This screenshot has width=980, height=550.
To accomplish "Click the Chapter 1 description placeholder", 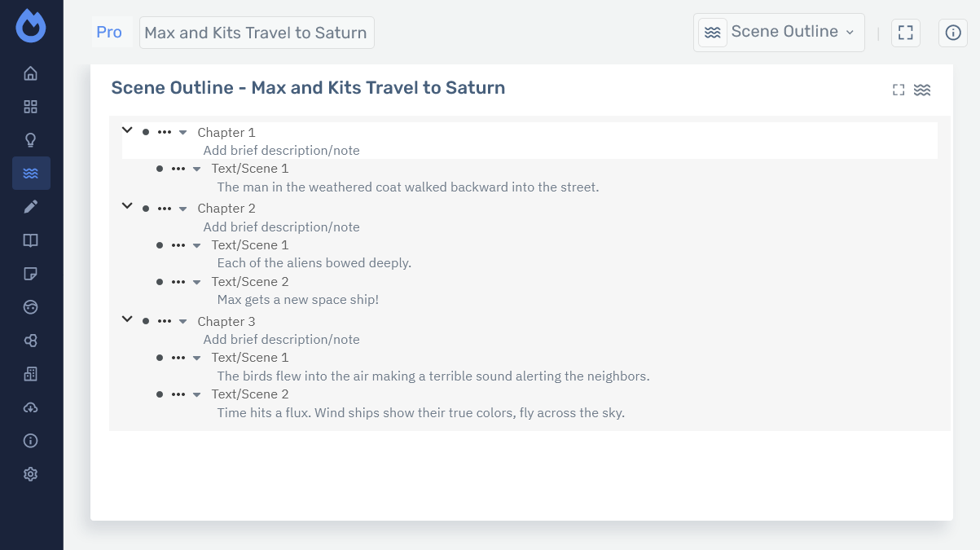I will point(281,151).
